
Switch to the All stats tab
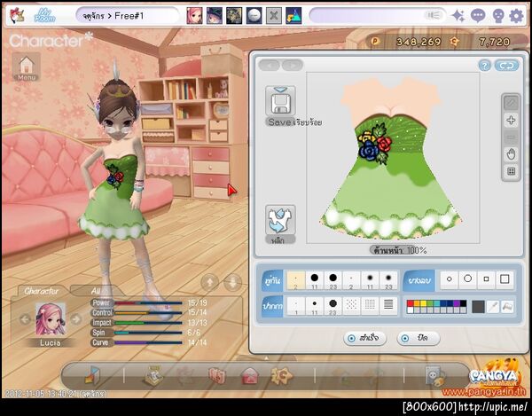pos(96,291)
